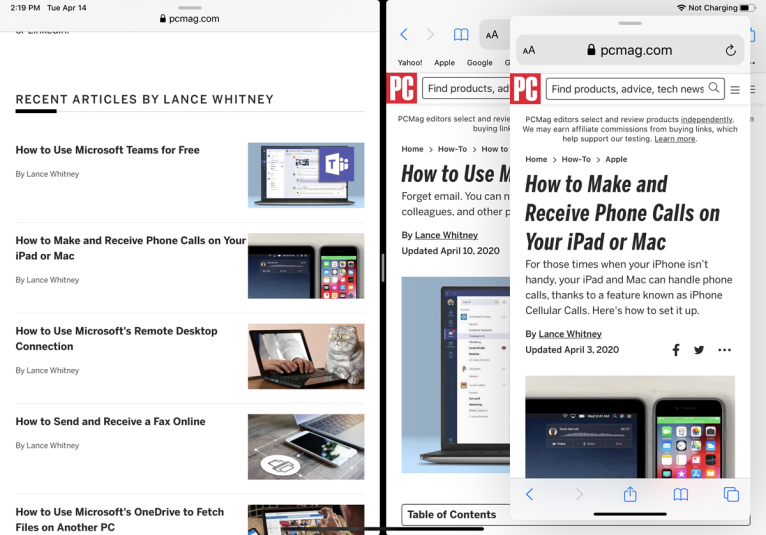The width and height of the screenshot is (766, 535).
Task: Click Microsoft Teams article thumbnail
Action: [306, 175]
